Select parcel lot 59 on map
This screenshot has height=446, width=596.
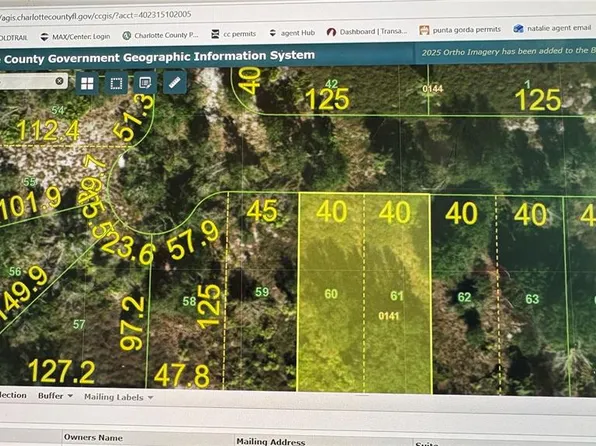tap(262, 292)
